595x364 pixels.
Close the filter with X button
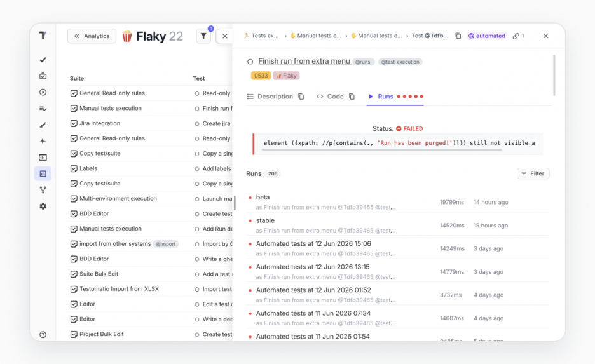click(x=224, y=36)
